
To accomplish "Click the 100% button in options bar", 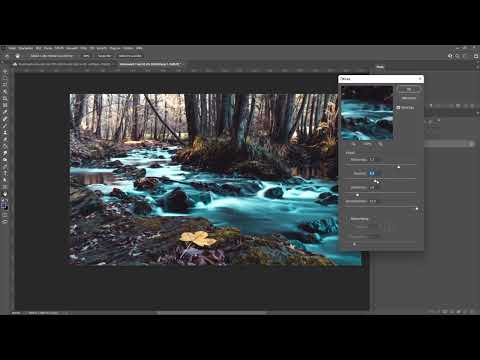I will pos(86,56).
